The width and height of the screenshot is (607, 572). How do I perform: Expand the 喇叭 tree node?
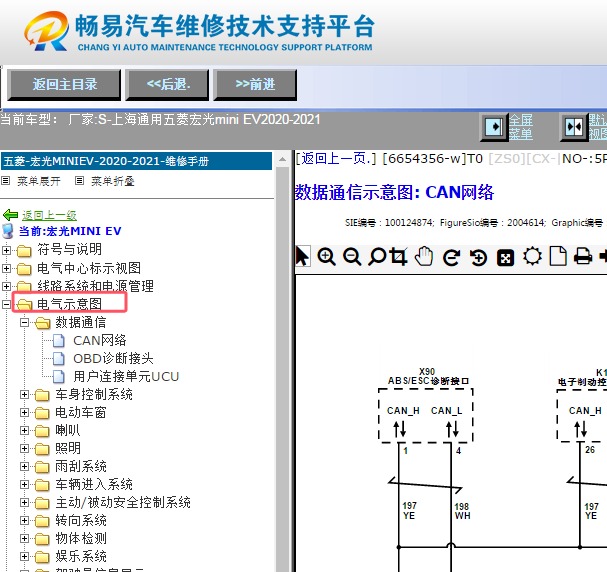(x=24, y=430)
